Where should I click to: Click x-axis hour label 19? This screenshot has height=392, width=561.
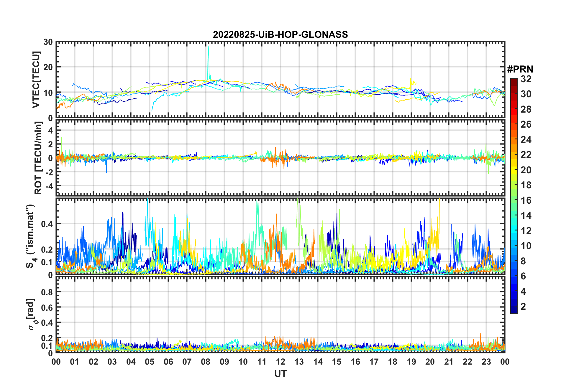point(411,362)
